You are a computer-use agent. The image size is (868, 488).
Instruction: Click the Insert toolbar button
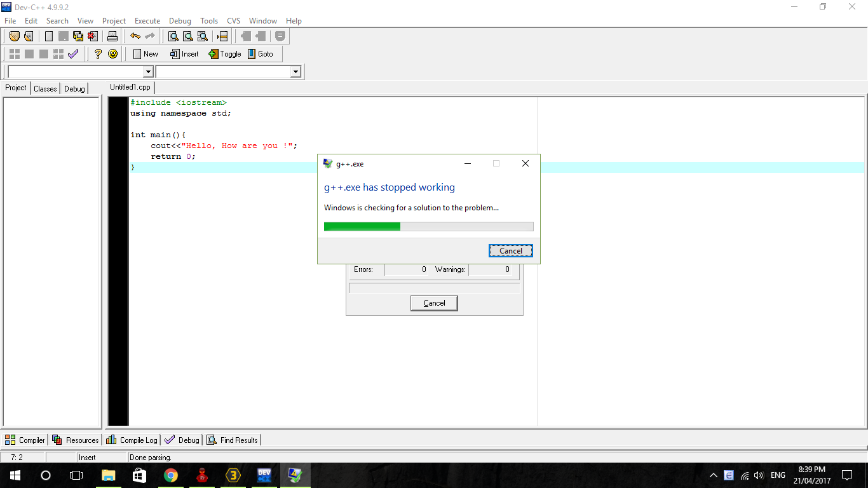[x=184, y=54]
